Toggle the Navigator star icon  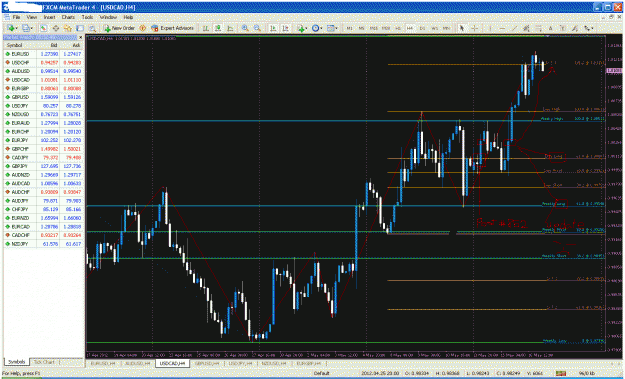pyautogui.click(x=68, y=28)
